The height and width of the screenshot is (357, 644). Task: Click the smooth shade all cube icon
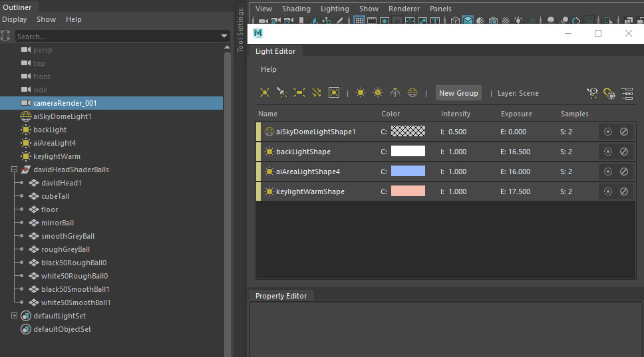coord(468,21)
